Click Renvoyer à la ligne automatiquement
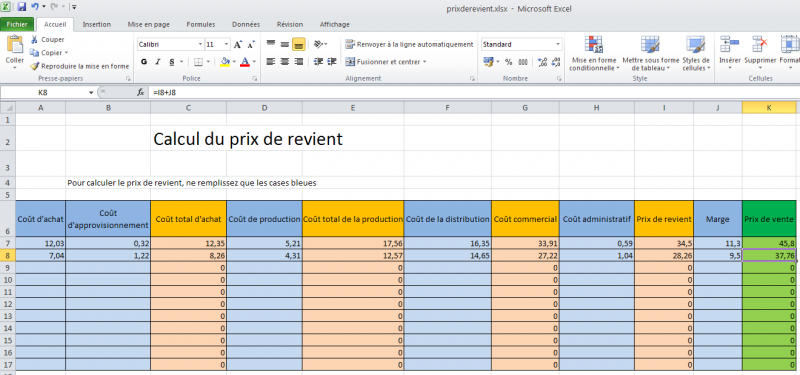This screenshot has height=375, width=800. point(409,44)
